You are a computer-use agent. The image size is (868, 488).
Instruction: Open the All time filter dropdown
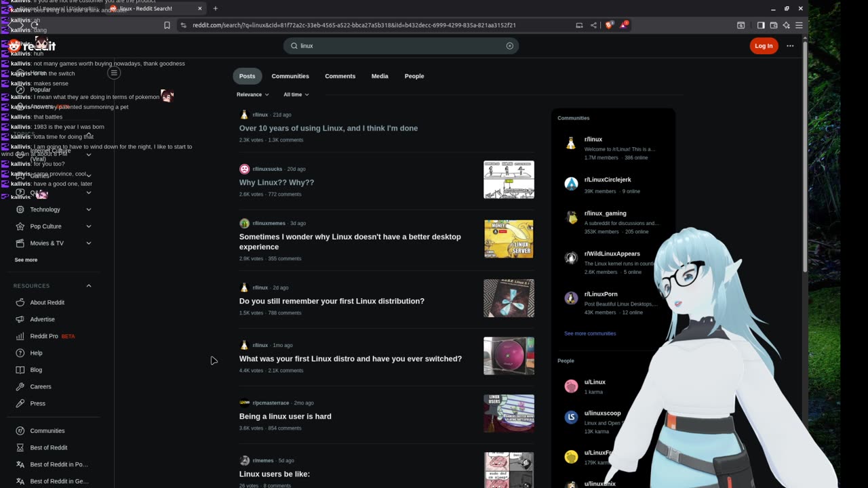coord(296,94)
